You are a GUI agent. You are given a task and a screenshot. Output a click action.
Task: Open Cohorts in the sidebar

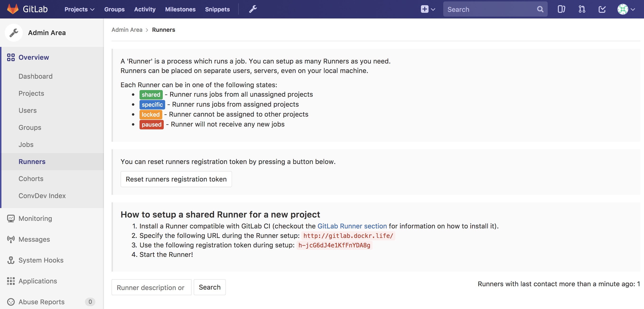coord(31,179)
